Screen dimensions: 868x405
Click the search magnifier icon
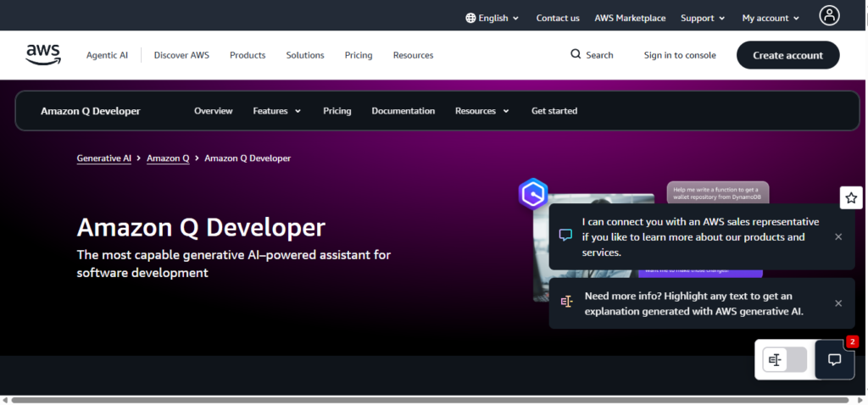[x=576, y=55]
